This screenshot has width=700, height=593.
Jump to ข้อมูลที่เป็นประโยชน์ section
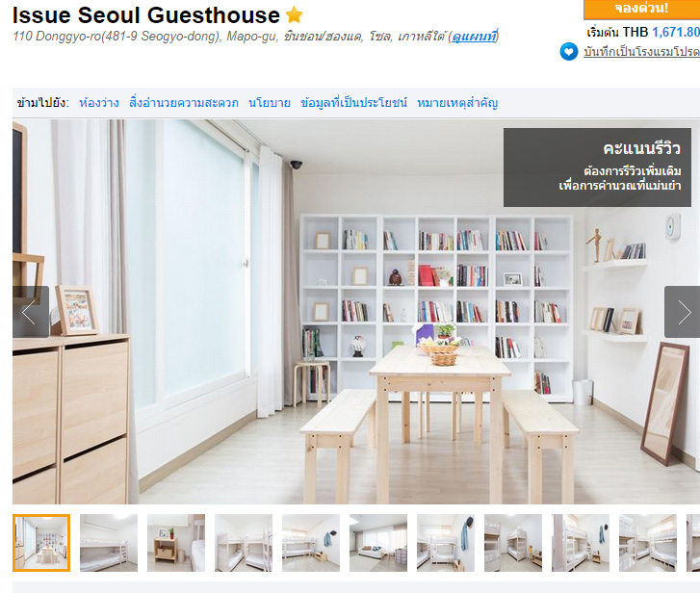click(x=353, y=103)
